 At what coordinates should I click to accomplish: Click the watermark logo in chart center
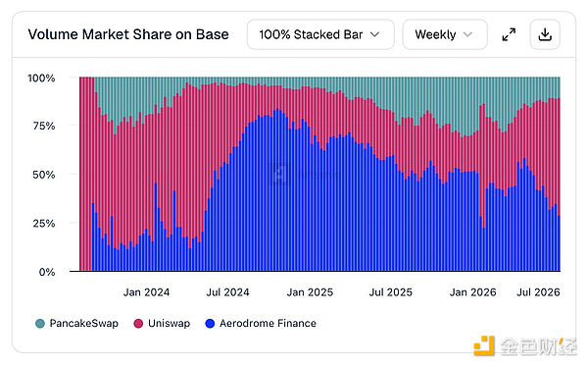(278, 175)
